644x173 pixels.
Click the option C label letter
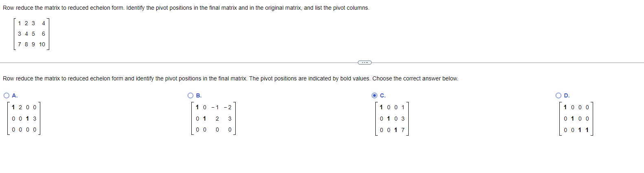[x=383, y=95]
